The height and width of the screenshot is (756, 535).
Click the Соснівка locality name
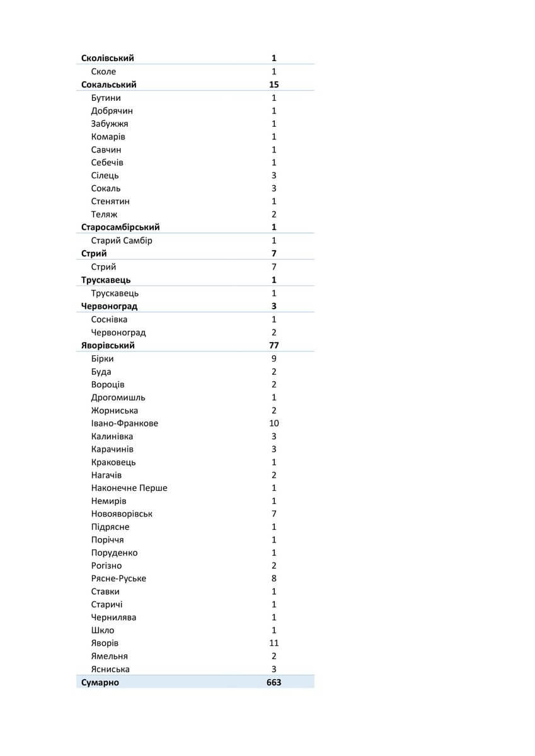(x=109, y=319)
